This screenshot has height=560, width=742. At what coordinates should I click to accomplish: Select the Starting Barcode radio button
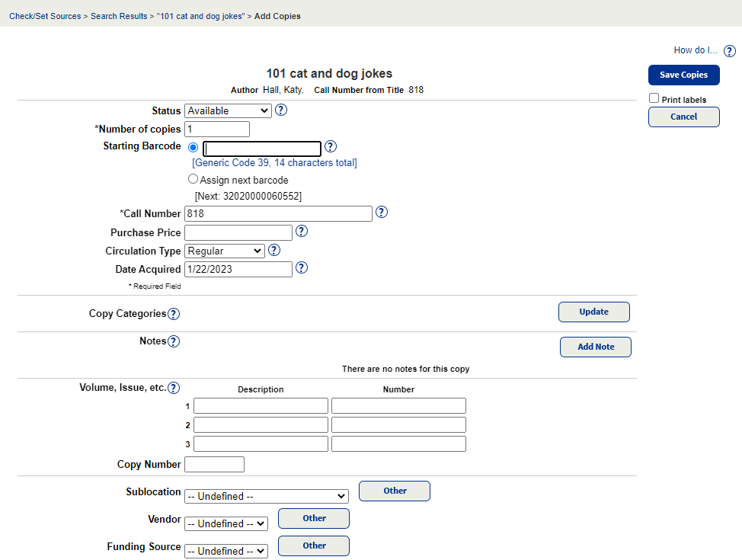pyautogui.click(x=193, y=147)
